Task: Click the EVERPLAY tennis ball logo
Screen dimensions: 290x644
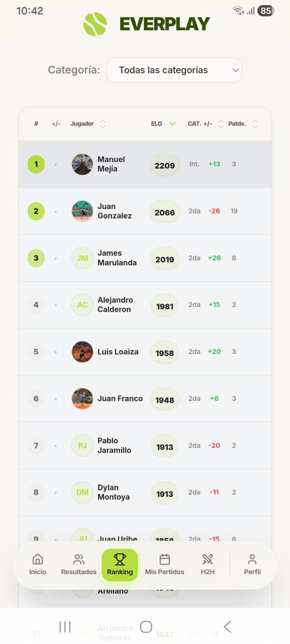Action: pyautogui.click(x=95, y=24)
